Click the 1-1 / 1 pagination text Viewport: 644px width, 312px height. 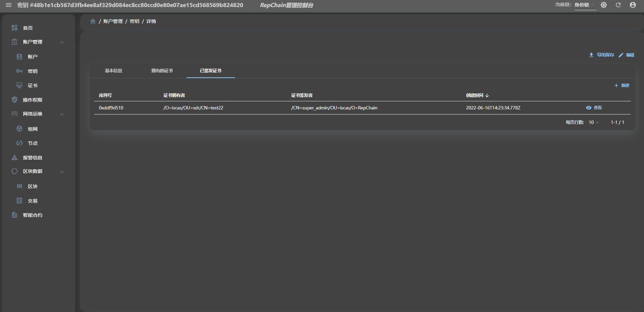tap(617, 122)
